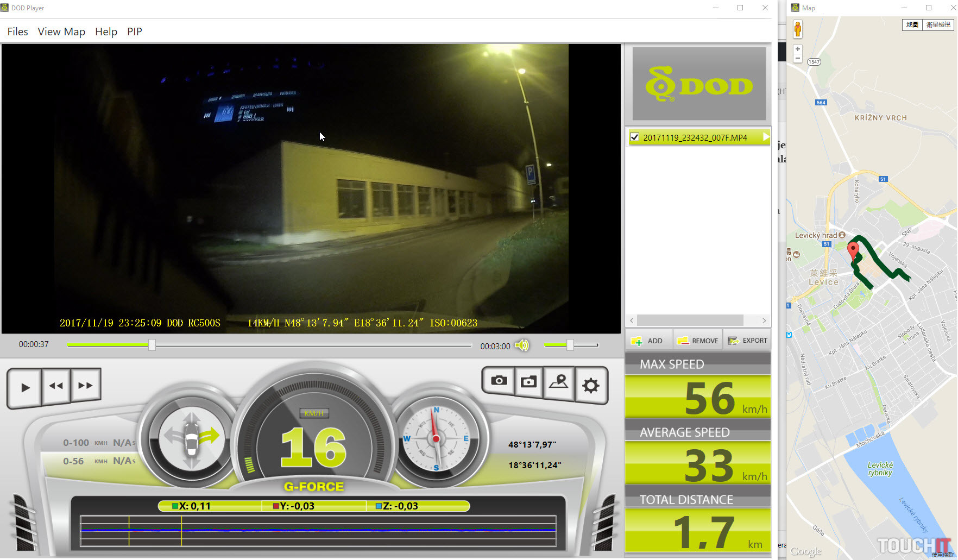Remove the selected file with REMOVE

tap(698, 341)
